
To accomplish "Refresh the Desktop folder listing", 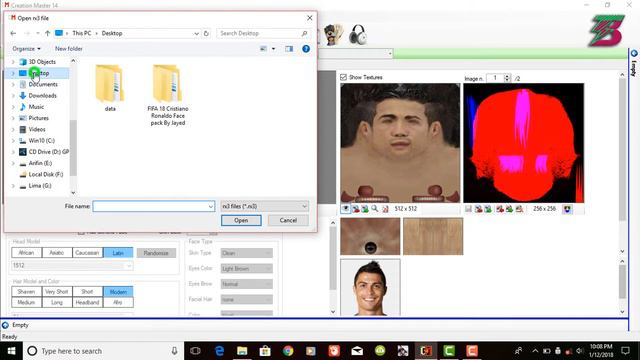I will (x=206, y=33).
